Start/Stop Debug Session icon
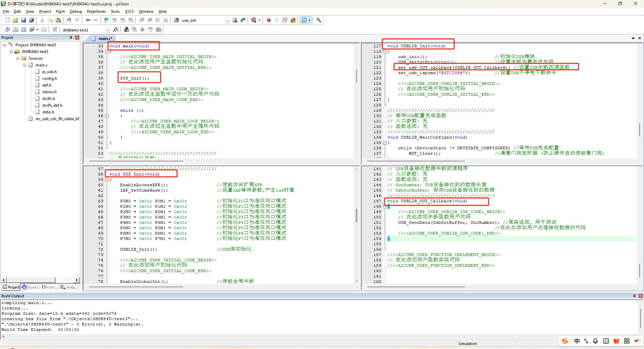 [254, 20]
